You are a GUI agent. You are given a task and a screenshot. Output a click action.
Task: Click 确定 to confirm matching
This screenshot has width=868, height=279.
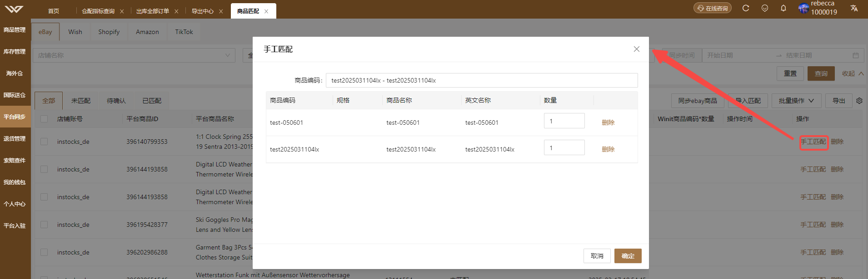pyautogui.click(x=628, y=256)
